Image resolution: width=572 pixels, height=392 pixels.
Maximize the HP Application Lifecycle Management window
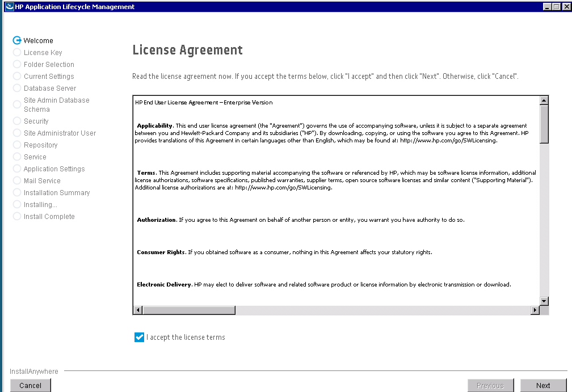pos(556,7)
